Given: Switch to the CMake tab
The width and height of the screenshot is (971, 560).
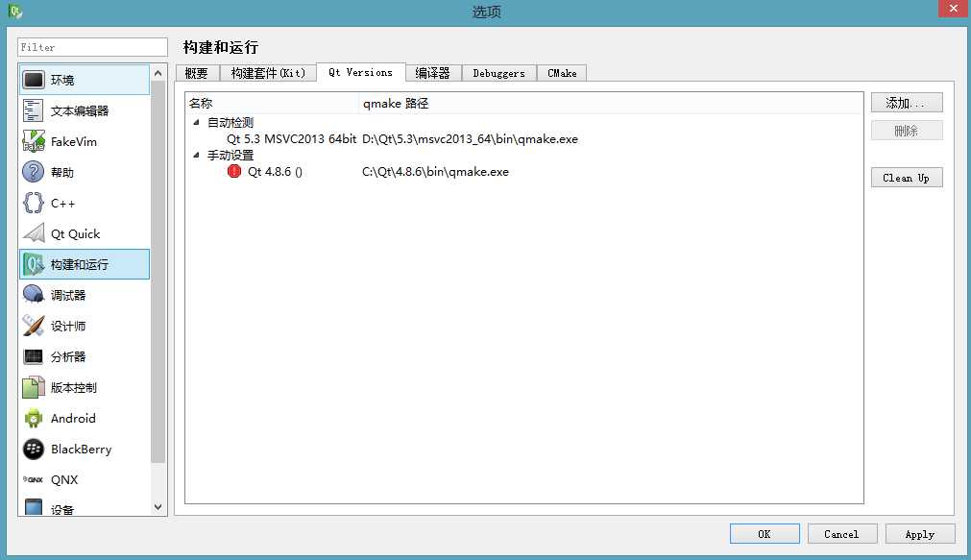Looking at the screenshot, I should tap(562, 73).
